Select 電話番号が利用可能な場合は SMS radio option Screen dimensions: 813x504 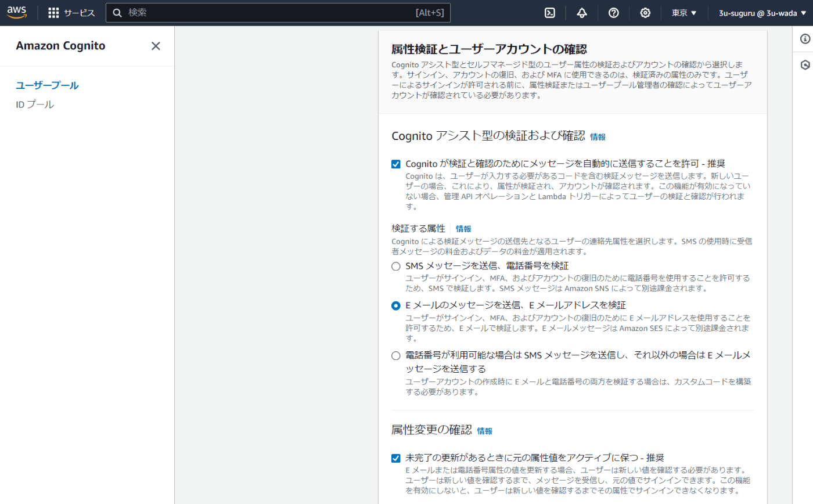point(396,355)
